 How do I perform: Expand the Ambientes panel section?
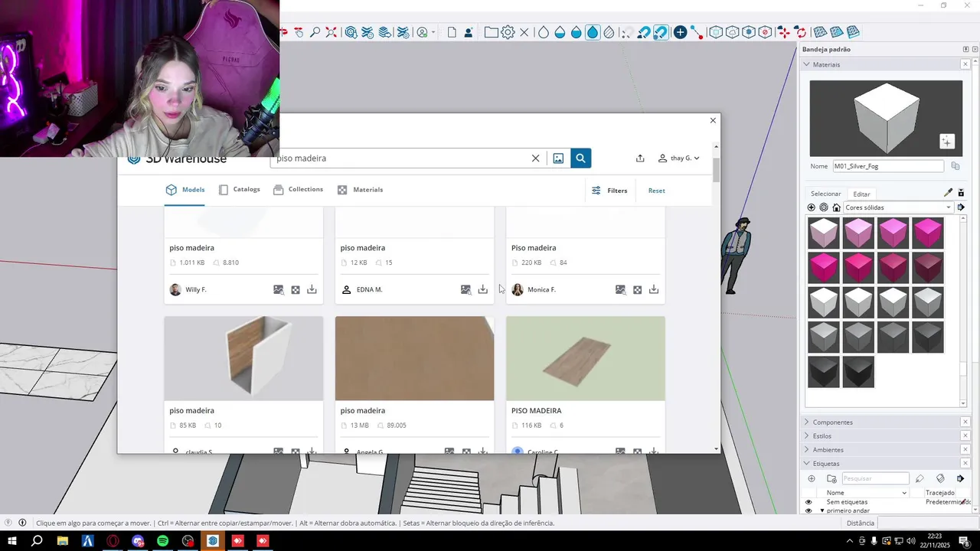tap(806, 449)
